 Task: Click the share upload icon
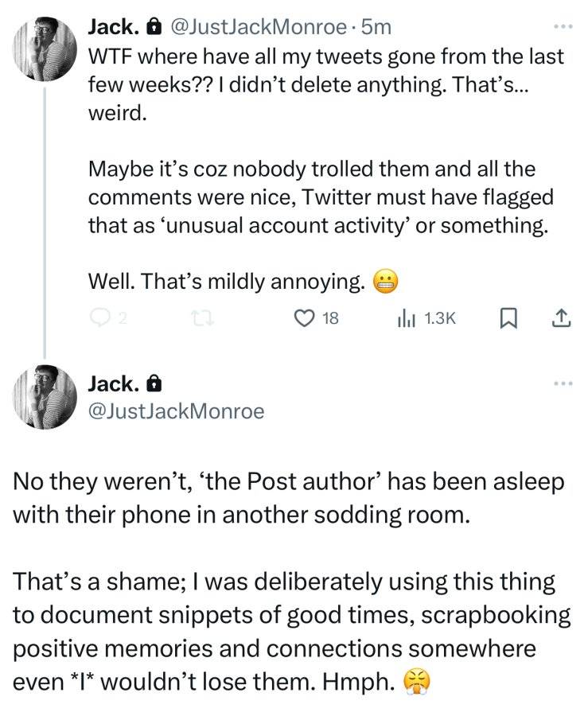(562, 318)
